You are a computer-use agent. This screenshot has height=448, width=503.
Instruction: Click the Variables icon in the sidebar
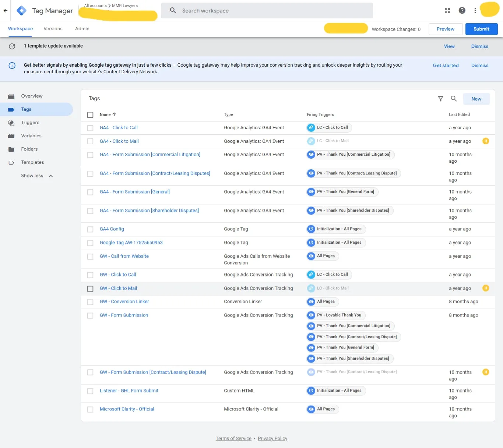[x=11, y=136]
